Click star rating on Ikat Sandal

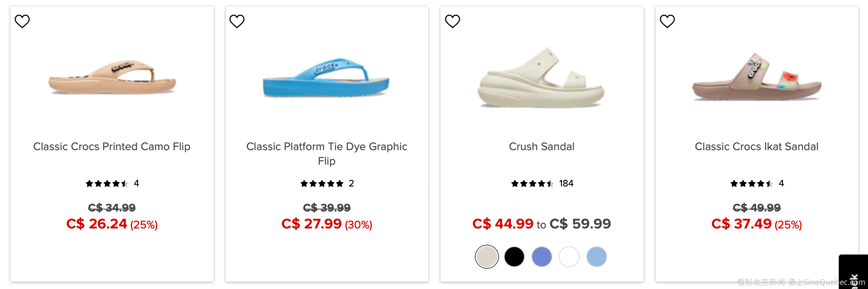click(x=751, y=184)
